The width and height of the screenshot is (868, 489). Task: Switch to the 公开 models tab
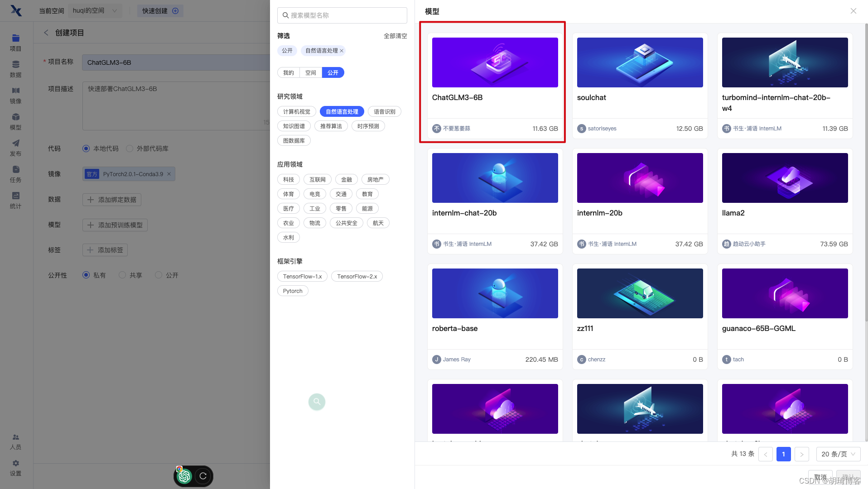[333, 73]
